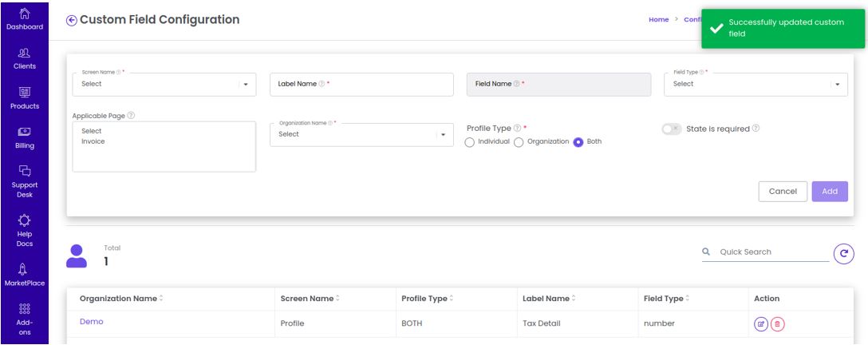Image resolution: width=868 pixels, height=345 pixels.
Task: Click in the Field Name field
Action: tap(558, 84)
